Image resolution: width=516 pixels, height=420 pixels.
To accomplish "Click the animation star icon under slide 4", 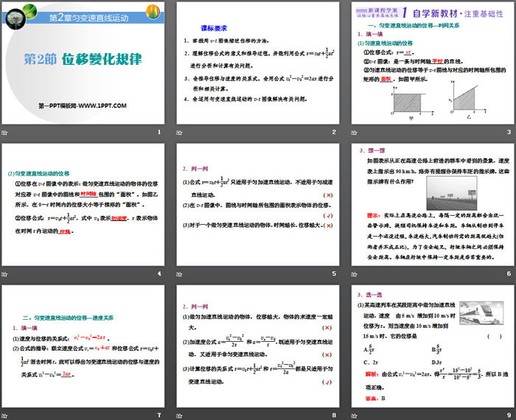I will (x=6, y=274).
